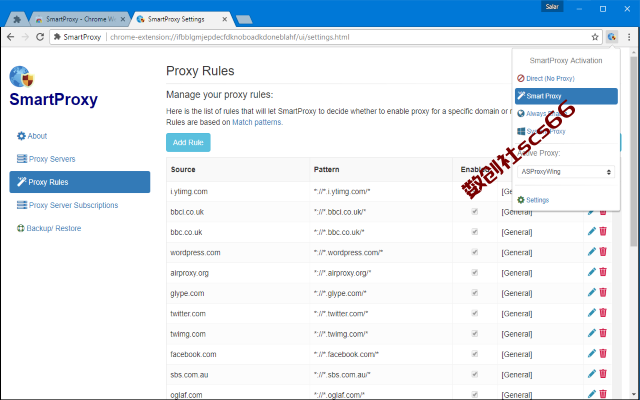This screenshot has width=640, height=400.
Task: Click the SmartProxy extension toolbar icon
Action: click(611, 37)
